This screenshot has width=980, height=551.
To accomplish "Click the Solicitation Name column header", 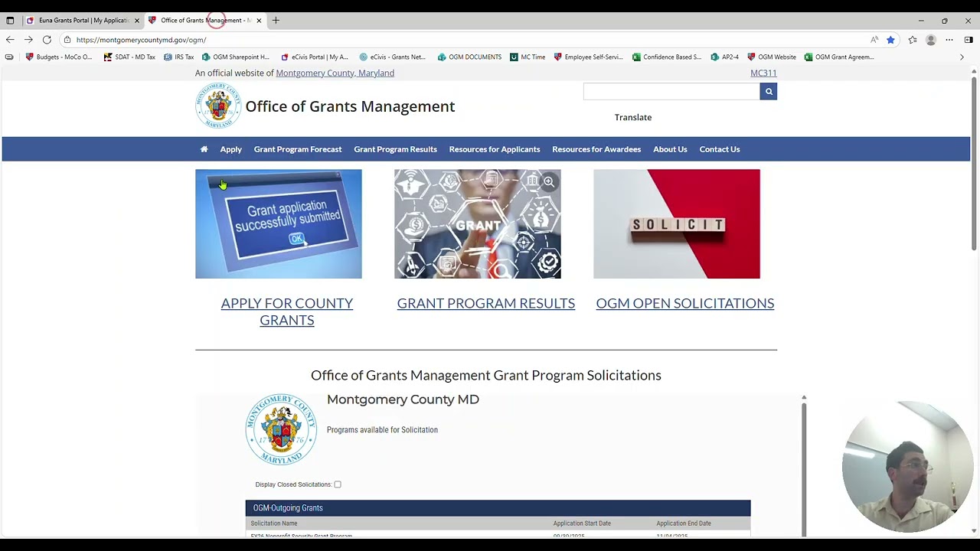I will click(x=274, y=523).
